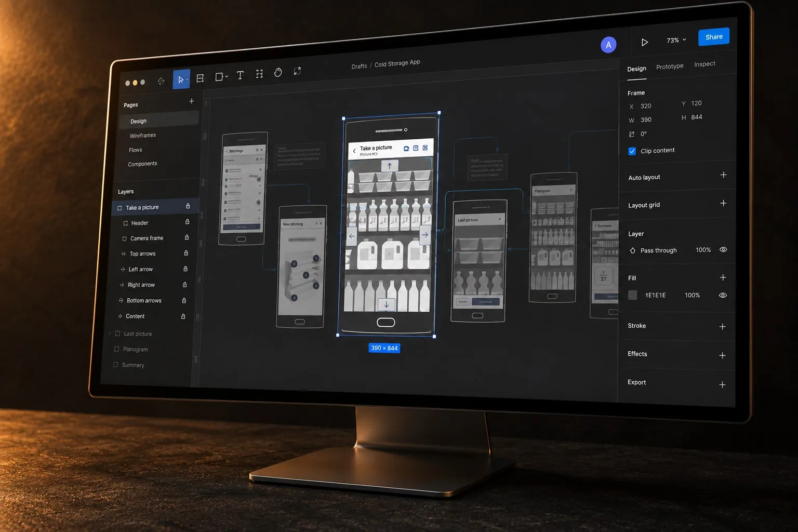This screenshot has height=532, width=798.
Task: Toggle layer visibility beside Pass through
Action: click(723, 249)
